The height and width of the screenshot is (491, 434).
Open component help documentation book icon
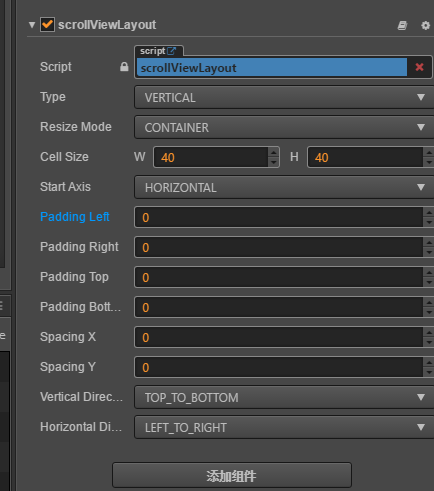pos(402,25)
